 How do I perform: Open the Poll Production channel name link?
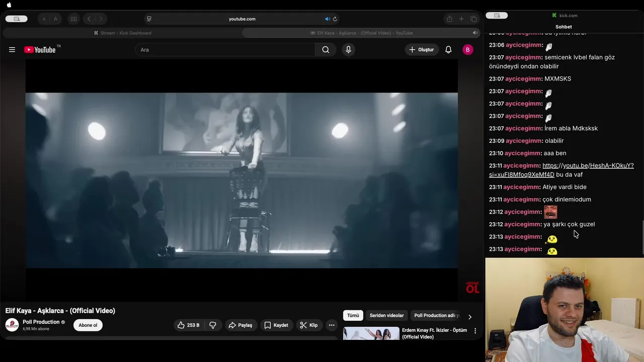41,322
